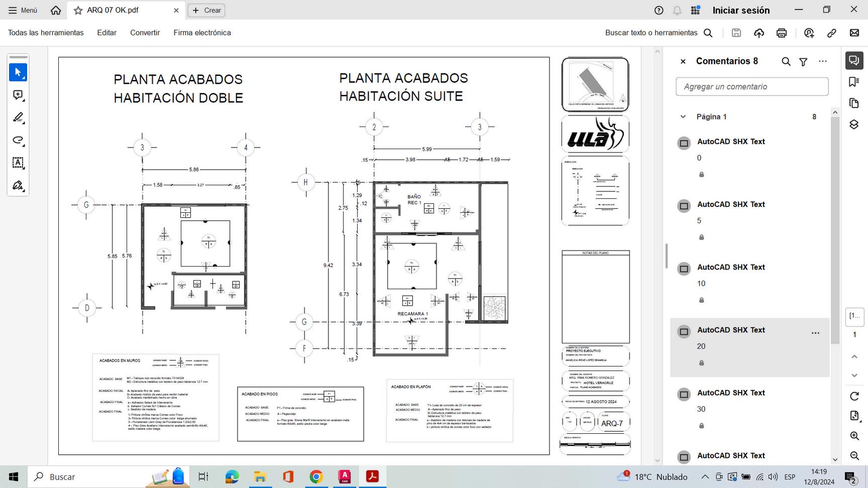The width and height of the screenshot is (868, 488).
Task: Close the ARQ 07 OK.pdf tab
Action: click(x=176, y=10)
